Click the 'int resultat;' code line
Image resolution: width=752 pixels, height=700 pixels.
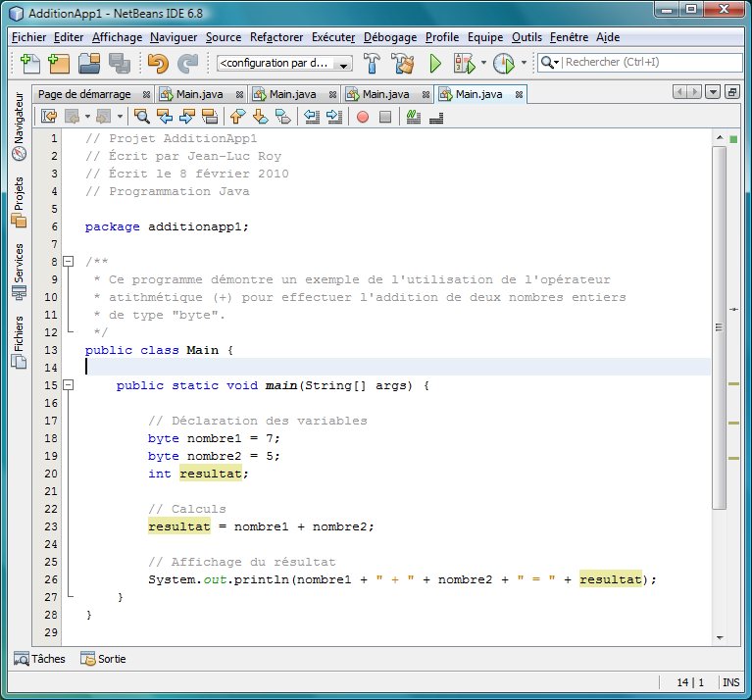coord(198,474)
